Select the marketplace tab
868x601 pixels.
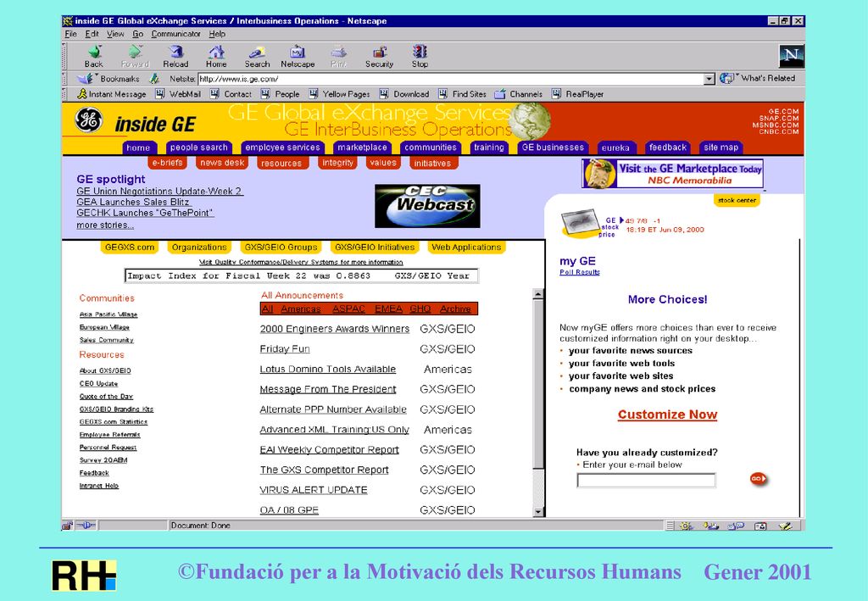(x=362, y=147)
